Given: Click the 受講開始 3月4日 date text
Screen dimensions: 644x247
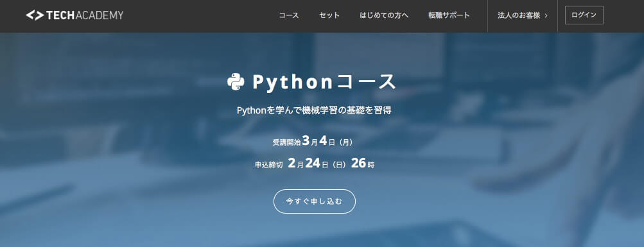Looking at the screenshot, I should [x=313, y=142].
